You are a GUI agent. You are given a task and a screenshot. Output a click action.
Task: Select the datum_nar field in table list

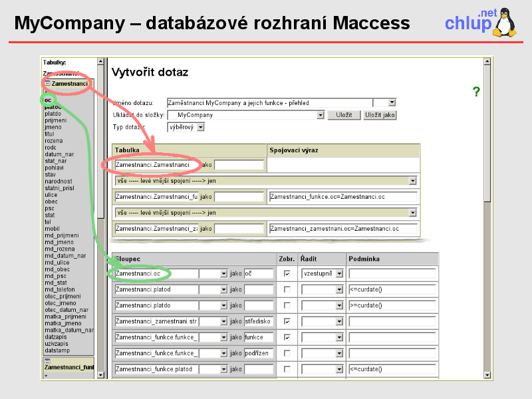click(59, 154)
